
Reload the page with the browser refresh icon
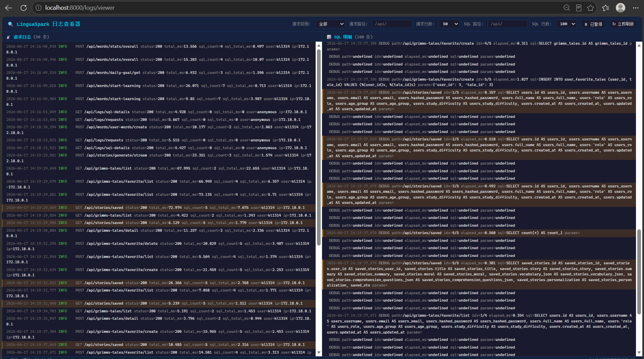click(23, 8)
